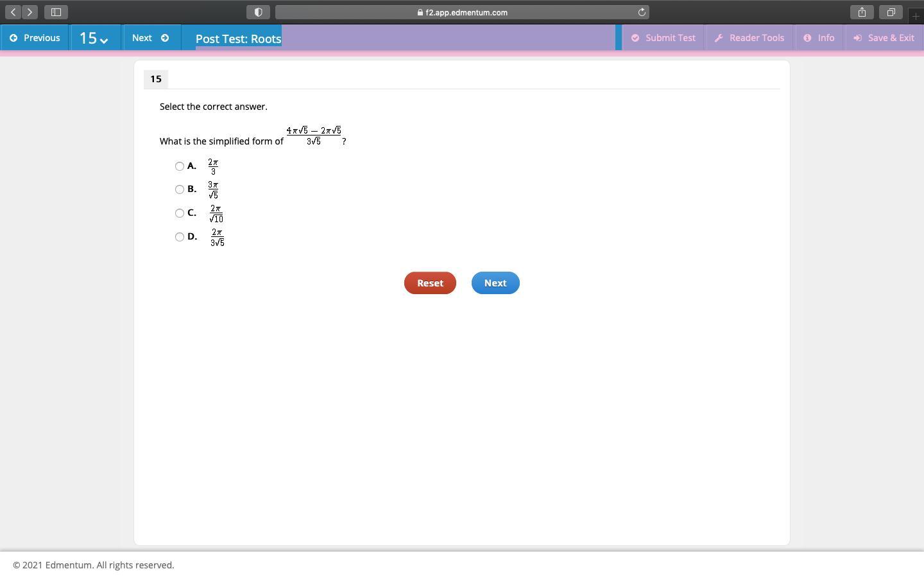Pick radio button for option D

(x=180, y=237)
